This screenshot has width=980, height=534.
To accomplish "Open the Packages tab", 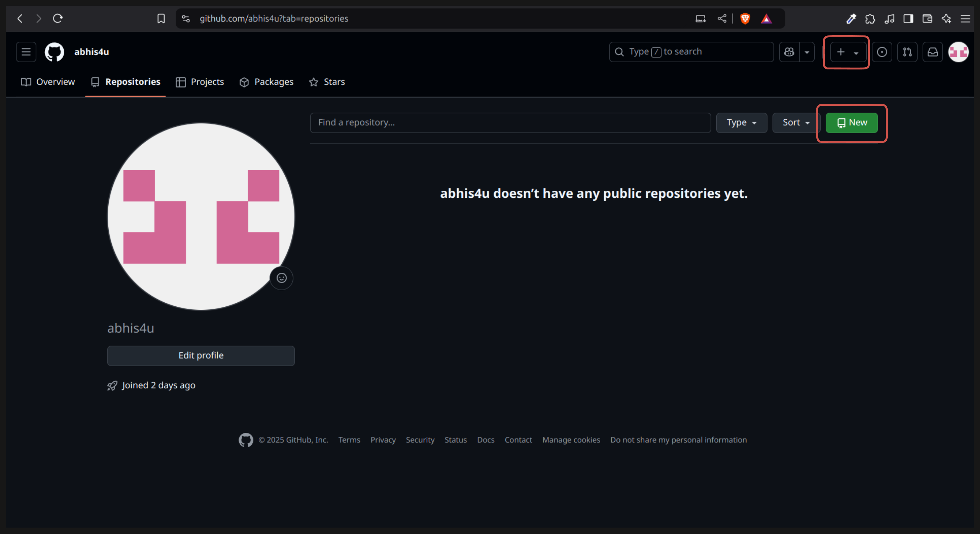I will pyautogui.click(x=266, y=82).
